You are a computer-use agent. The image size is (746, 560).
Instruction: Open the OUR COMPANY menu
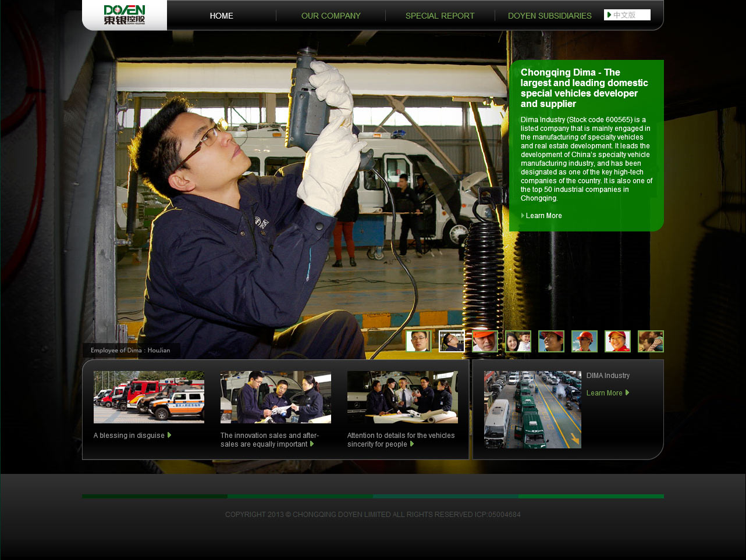coord(331,16)
